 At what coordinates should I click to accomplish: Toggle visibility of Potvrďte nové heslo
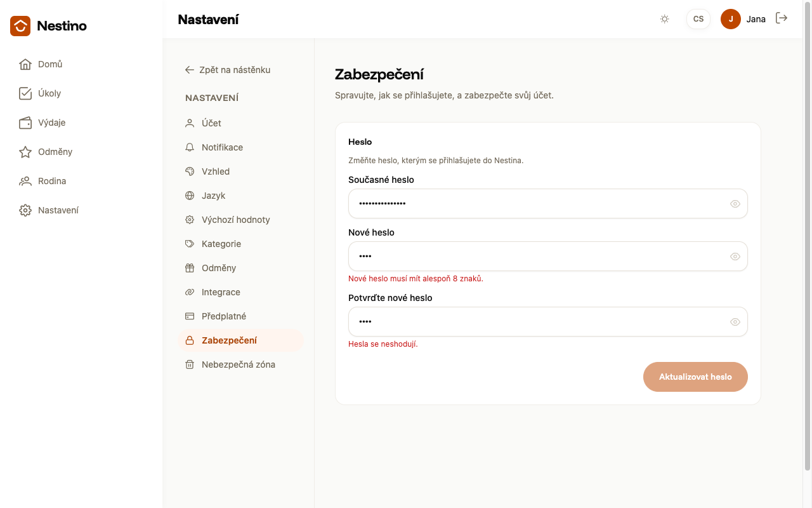coord(735,322)
